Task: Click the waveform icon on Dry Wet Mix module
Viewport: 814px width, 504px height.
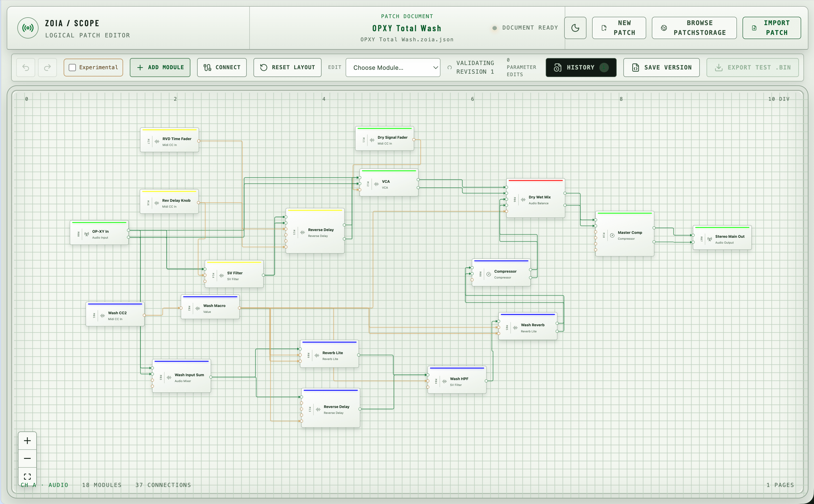Action: pyautogui.click(x=523, y=200)
